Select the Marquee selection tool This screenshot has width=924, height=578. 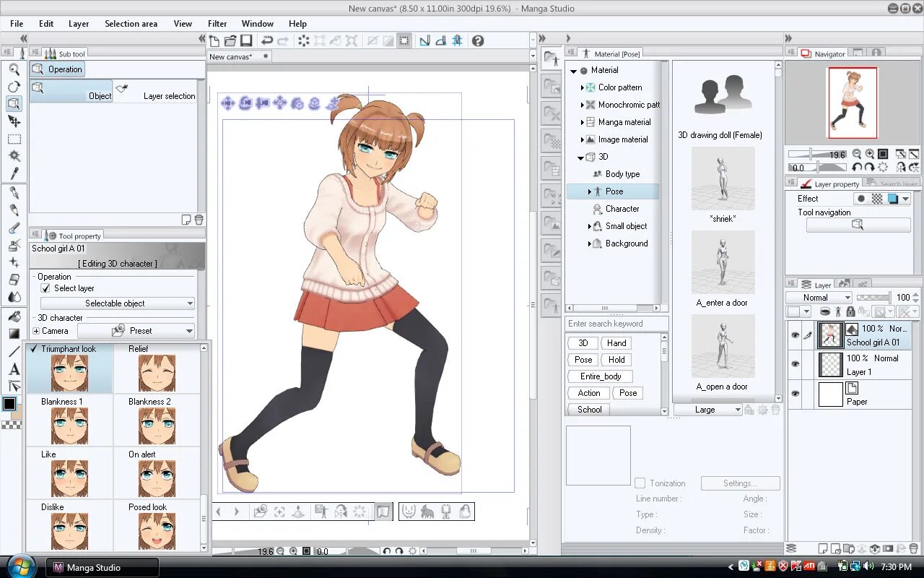[x=14, y=139]
